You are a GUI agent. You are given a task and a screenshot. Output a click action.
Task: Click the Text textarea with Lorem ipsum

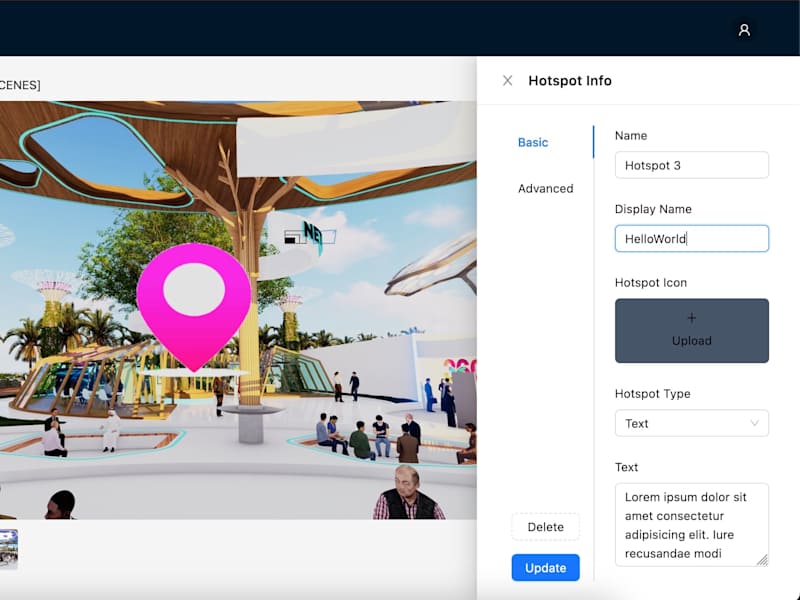[x=691, y=524]
